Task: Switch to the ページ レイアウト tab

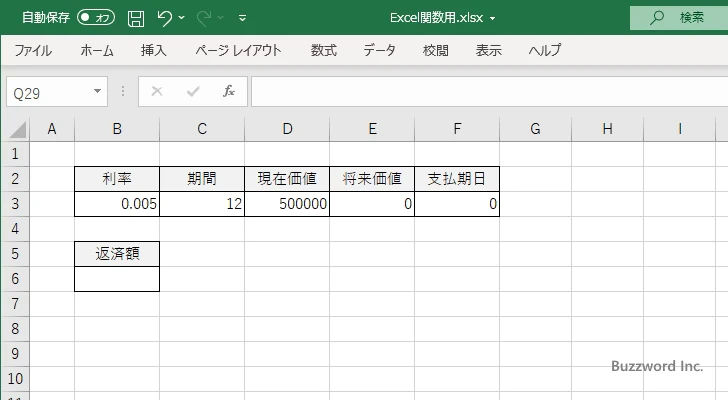Action: pos(238,50)
